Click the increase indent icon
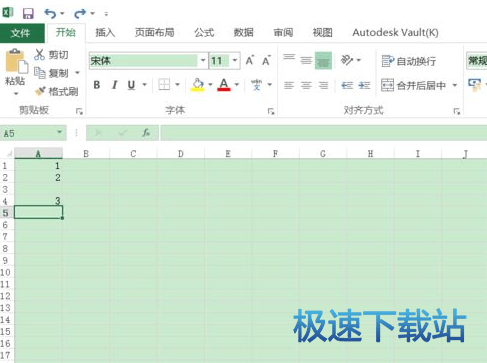Image resolution: width=487 pixels, height=363 pixels. pyautogui.click(x=364, y=85)
